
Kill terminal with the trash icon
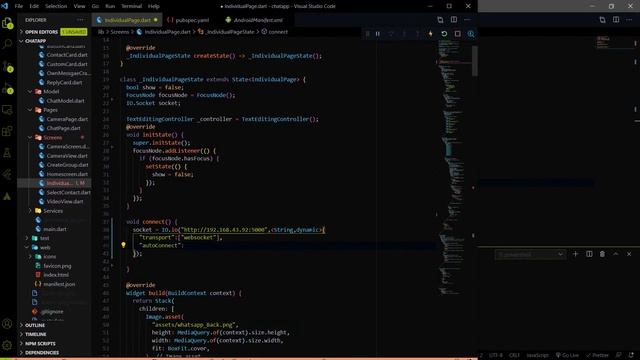tap(602, 254)
